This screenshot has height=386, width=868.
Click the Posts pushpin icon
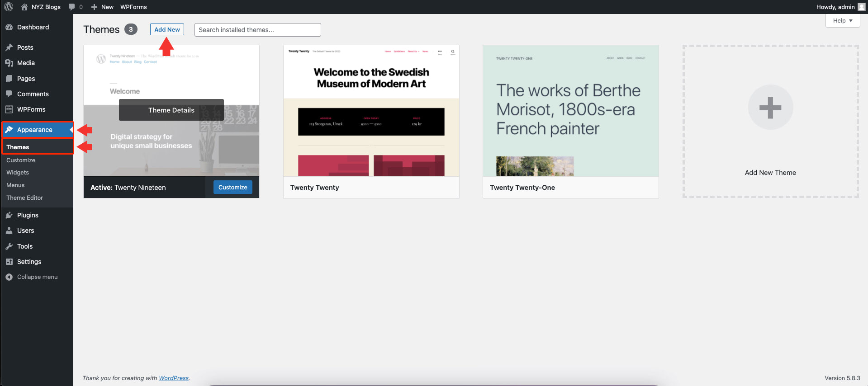[x=9, y=47]
